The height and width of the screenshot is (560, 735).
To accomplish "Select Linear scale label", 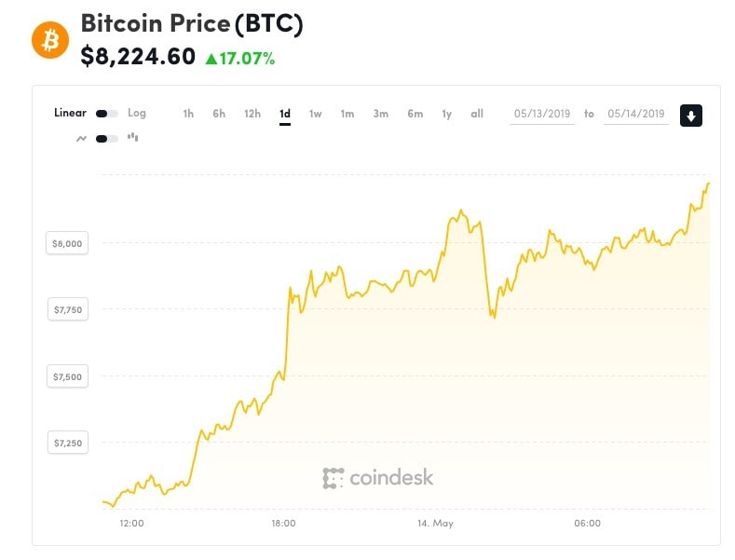I will click(70, 113).
